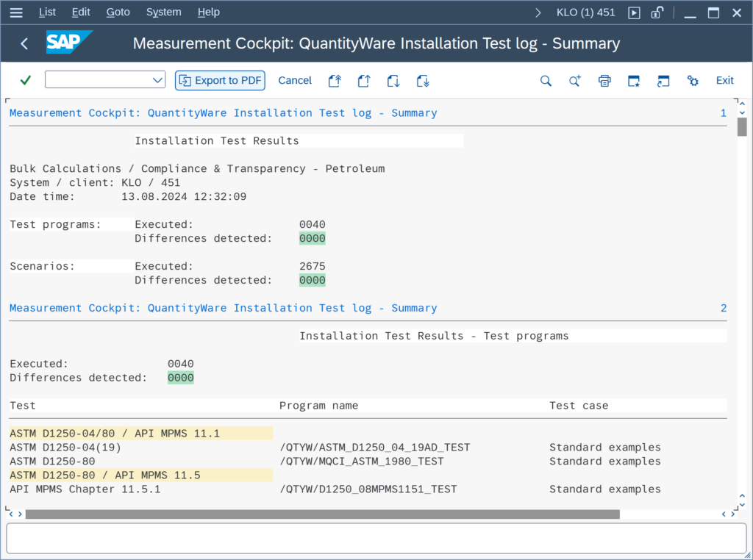Click the bottom status message field
The height and width of the screenshot is (560, 753).
click(376, 539)
